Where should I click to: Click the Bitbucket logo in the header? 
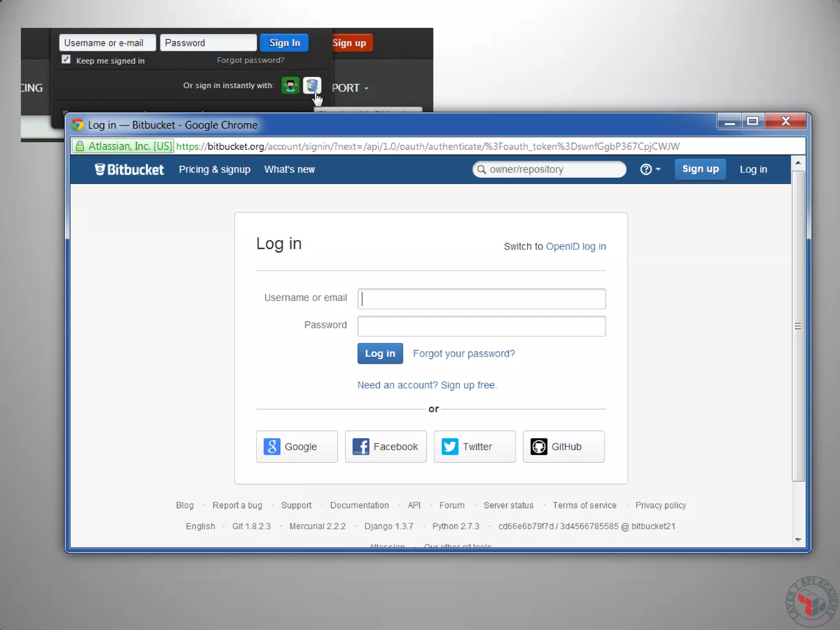[x=129, y=169]
